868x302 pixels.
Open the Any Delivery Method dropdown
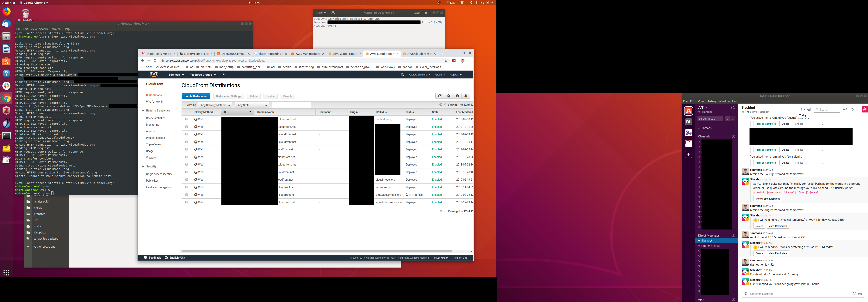[215, 105]
